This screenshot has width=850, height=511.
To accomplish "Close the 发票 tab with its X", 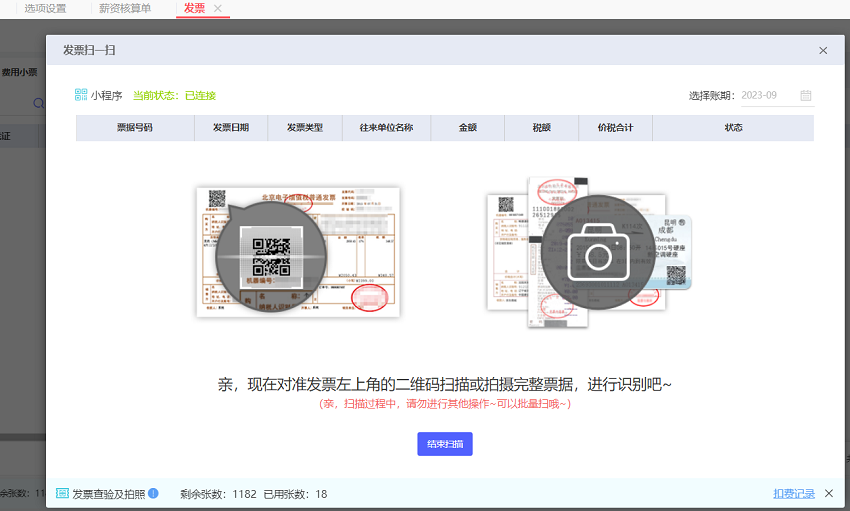I will 218,8.
